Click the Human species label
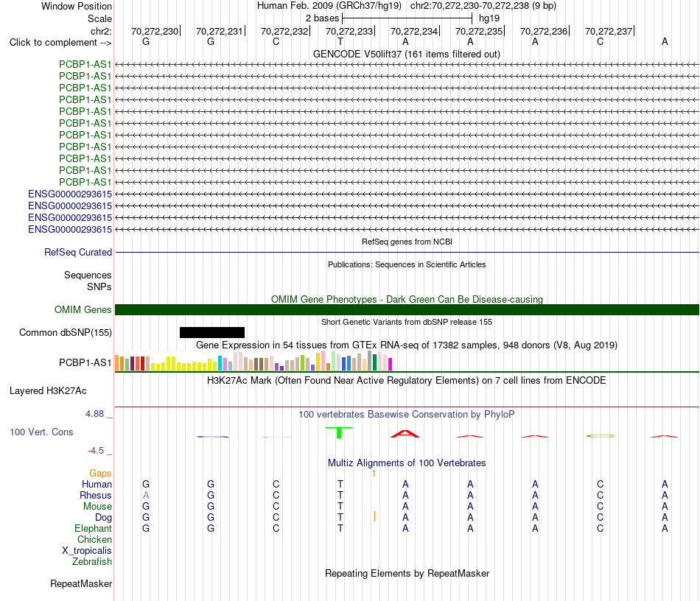Image resolution: width=700 pixels, height=601 pixels. pos(97,485)
